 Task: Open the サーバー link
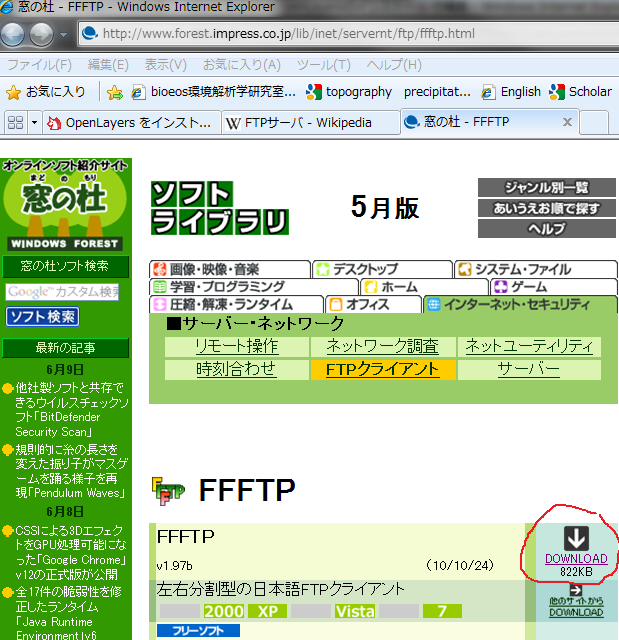click(x=529, y=369)
